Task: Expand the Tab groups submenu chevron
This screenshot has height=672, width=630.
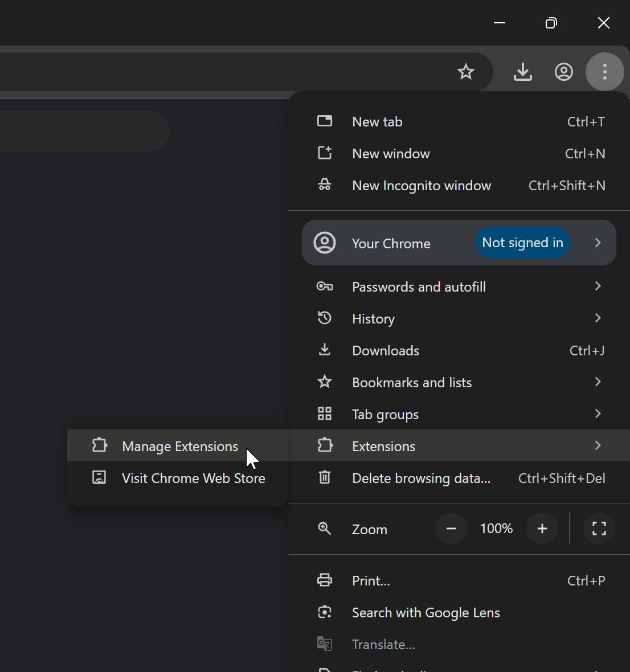Action: point(598,413)
